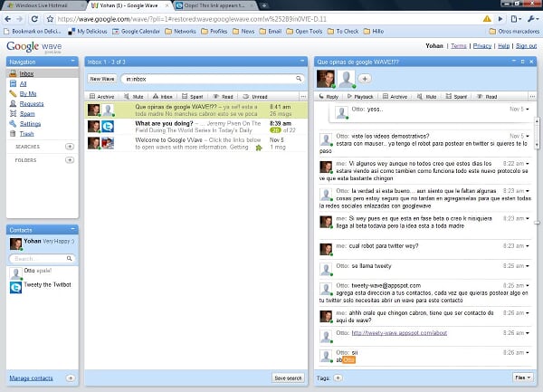Open the Help link
Viewport: 543px width, 392px height.
pyautogui.click(x=503, y=45)
